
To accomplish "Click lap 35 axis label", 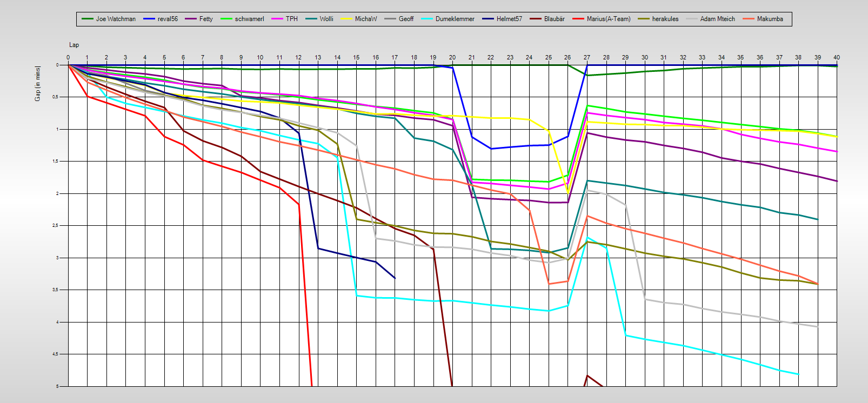I will (740, 57).
